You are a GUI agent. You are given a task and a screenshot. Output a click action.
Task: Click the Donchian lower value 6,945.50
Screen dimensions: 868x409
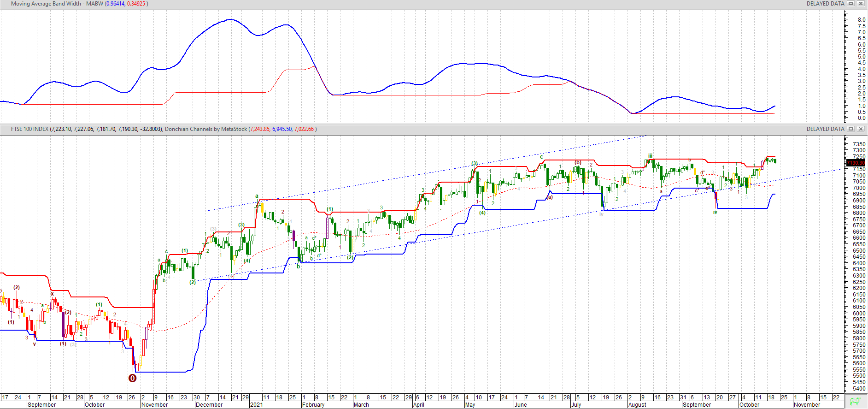[x=282, y=129]
